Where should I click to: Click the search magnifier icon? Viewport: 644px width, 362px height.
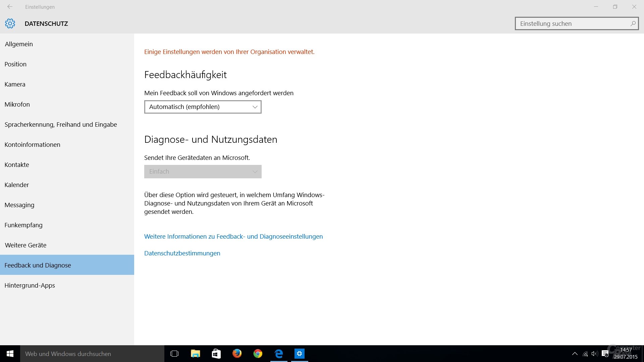(633, 23)
